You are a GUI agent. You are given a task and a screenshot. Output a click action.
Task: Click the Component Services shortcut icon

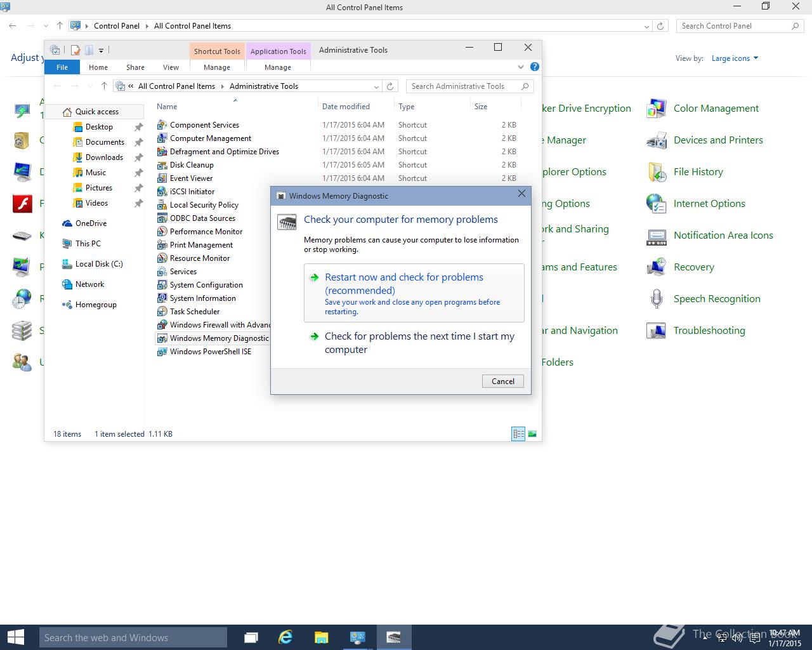pos(162,125)
